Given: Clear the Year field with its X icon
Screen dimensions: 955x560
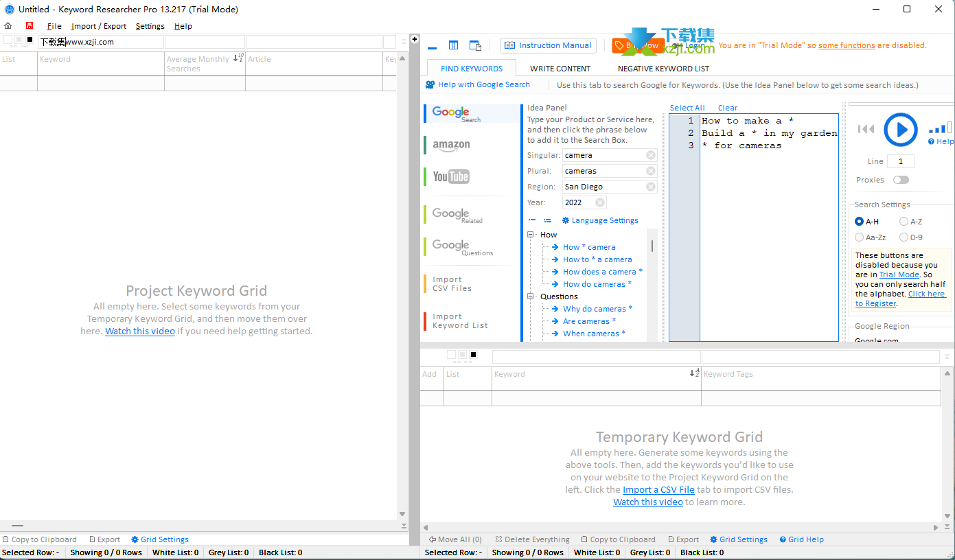Looking at the screenshot, I should point(600,202).
